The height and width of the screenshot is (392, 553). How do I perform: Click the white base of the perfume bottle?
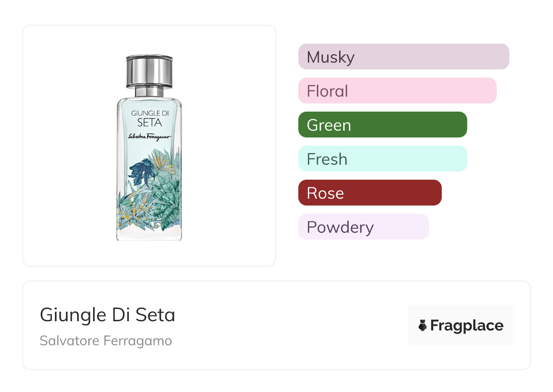pos(149,234)
